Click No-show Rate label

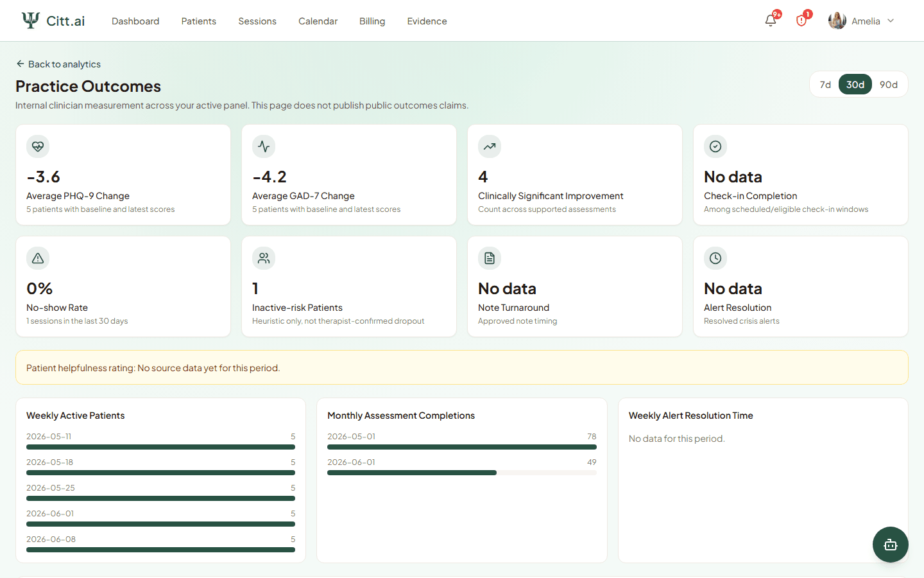(57, 308)
